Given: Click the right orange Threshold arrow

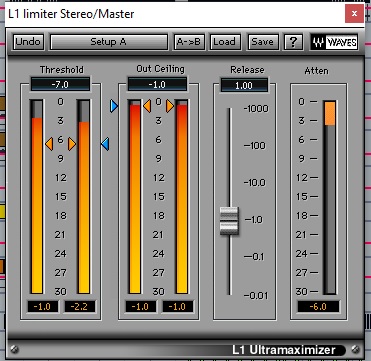Looking at the screenshot, I should tap(72, 144).
